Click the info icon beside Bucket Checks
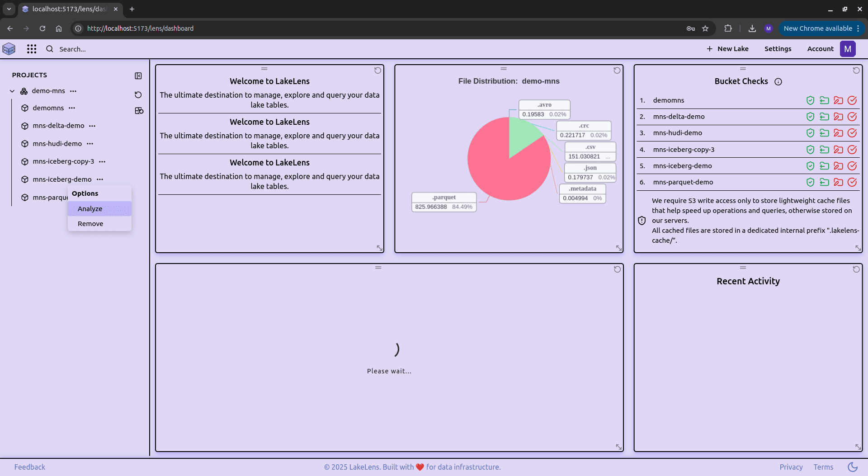The height and width of the screenshot is (476, 868). (778, 82)
